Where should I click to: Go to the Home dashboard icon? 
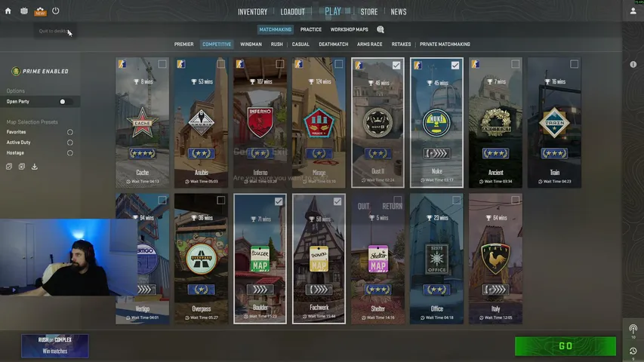[8, 11]
